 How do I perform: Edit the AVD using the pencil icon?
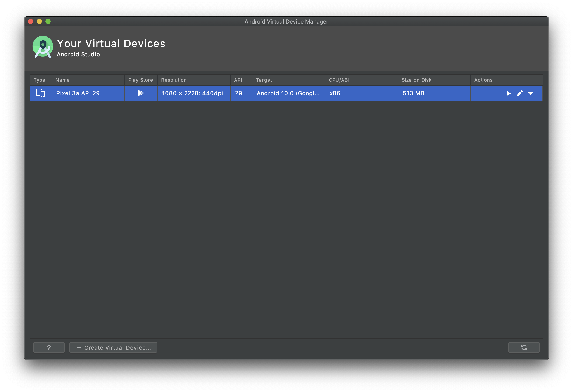pos(520,93)
